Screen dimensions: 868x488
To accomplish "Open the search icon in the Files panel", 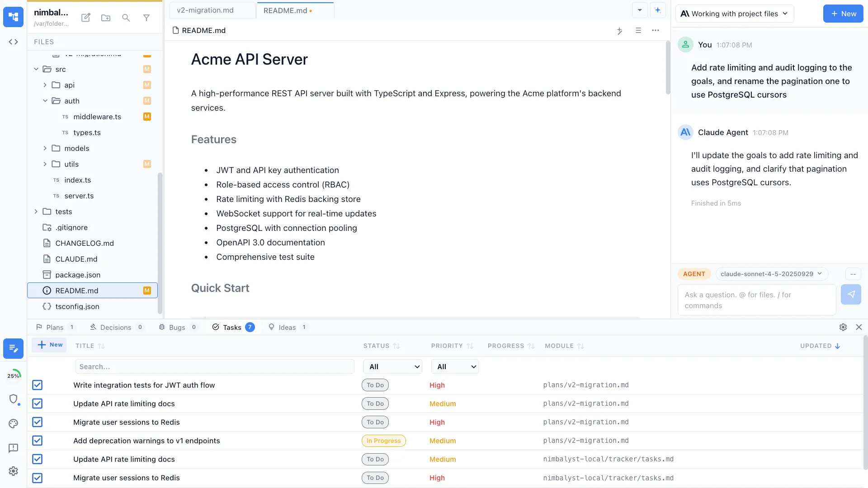I will click(x=126, y=18).
